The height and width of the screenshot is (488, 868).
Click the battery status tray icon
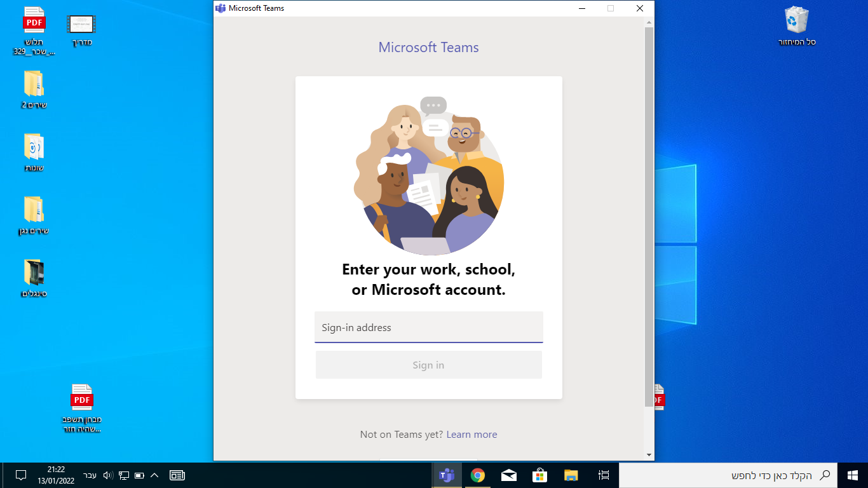click(x=139, y=475)
